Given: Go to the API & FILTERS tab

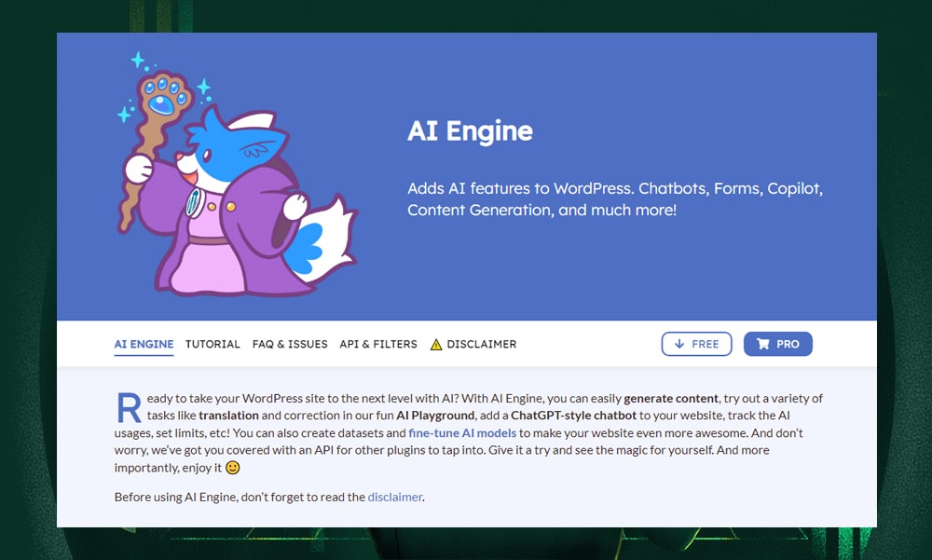Looking at the screenshot, I should click(x=378, y=344).
